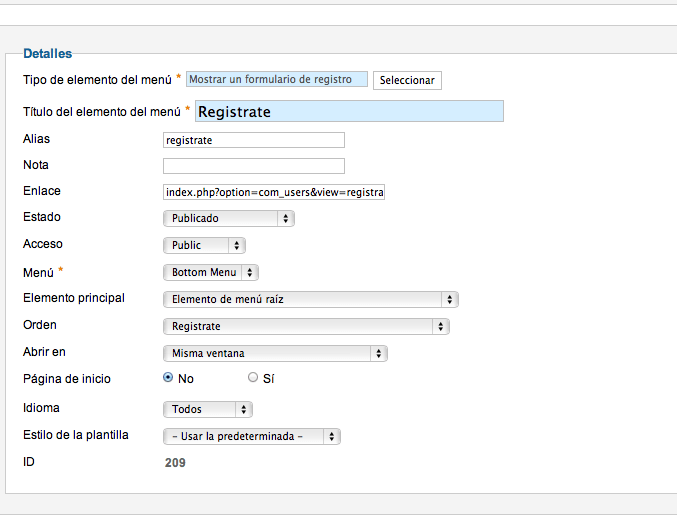
Task: Edit the Registrate title field
Action: [x=349, y=111]
